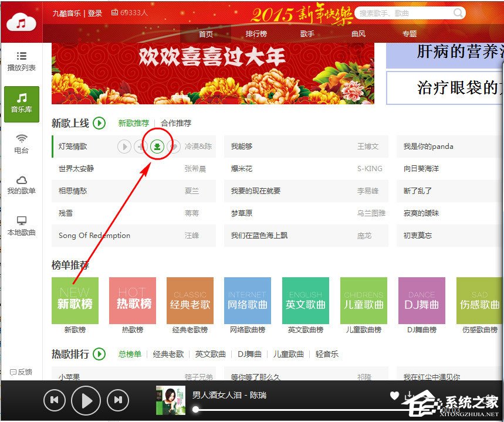Select the 音乐库 sidebar icon
Image resolution: width=504 pixels, height=422 pixels.
pos(21,104)
